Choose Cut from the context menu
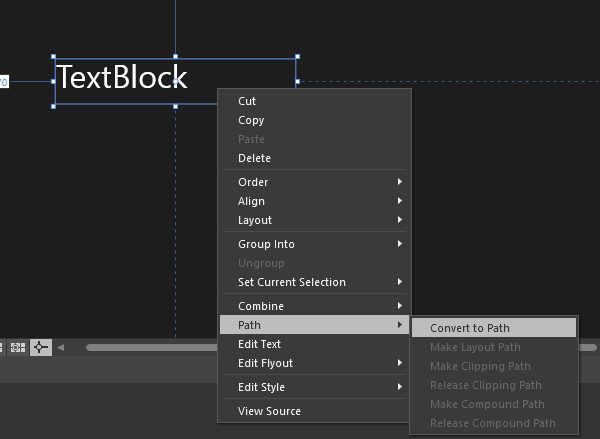This screenshot has width=600, height=439. pos(315,101)
